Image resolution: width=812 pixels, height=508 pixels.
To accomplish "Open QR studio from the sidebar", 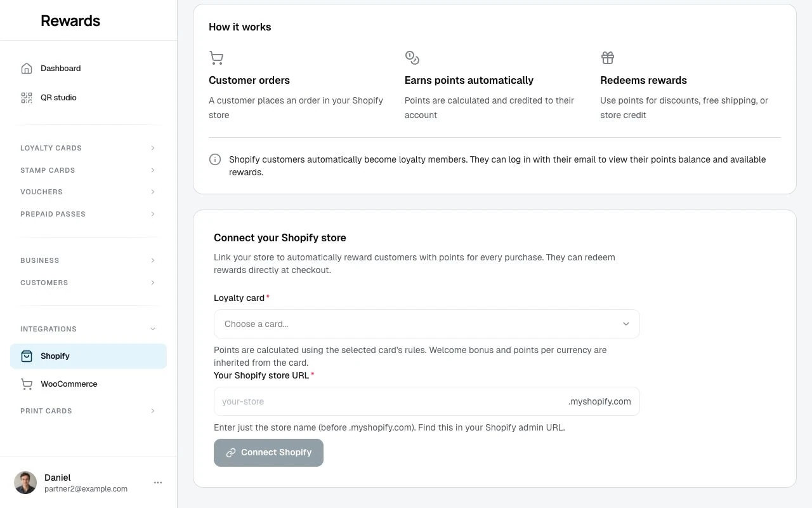I will pyautogui.click(x=88, y=98).
